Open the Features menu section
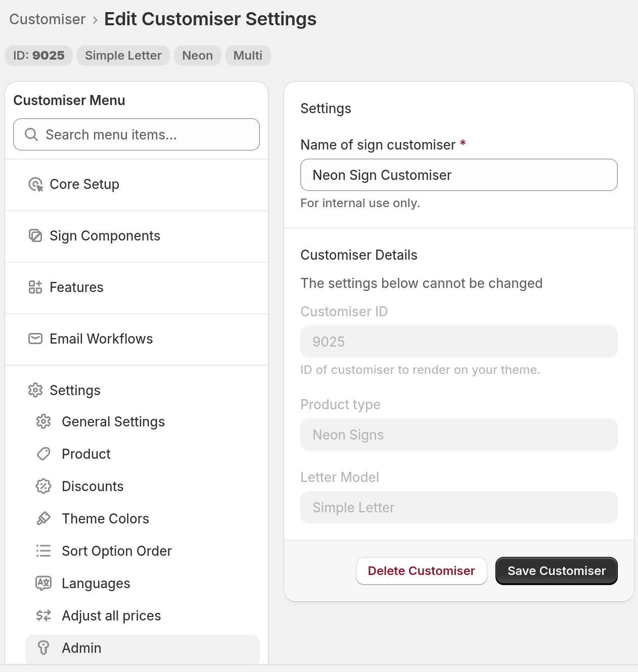Image resolution: width=638 pixels, height=672 pixels. tap(136, 287)
